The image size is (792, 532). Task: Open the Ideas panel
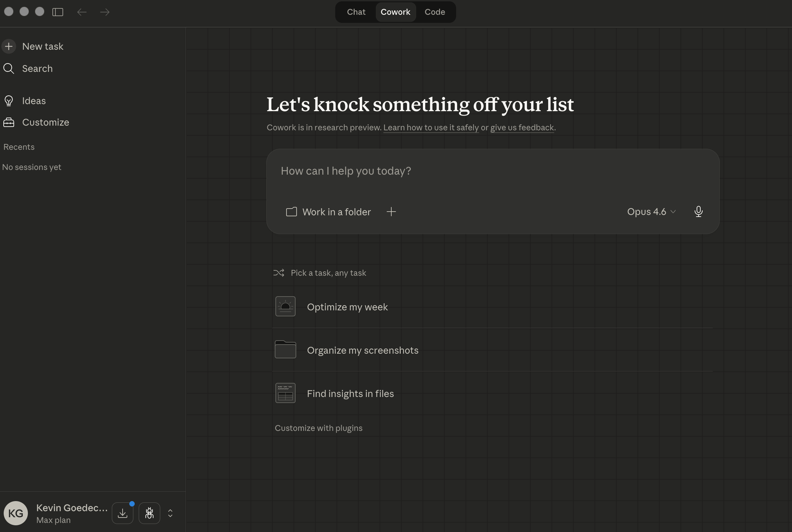pyautogui.click(x=34, y=100)
